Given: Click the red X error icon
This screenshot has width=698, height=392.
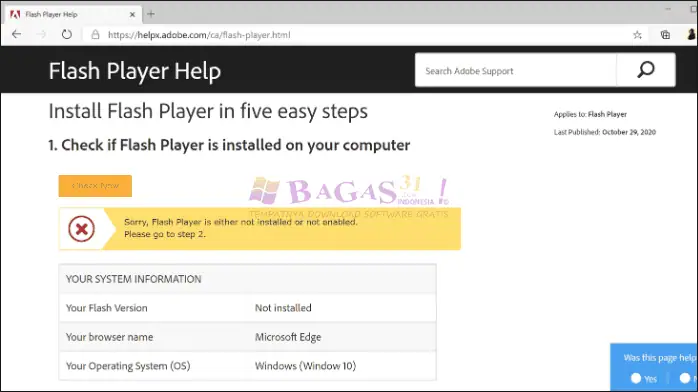Looking at the screenshot, I should (x=81, y=229).
